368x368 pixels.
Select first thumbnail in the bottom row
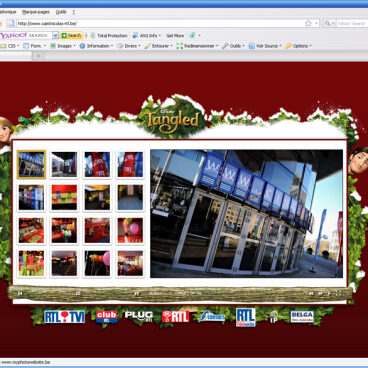point(31,264)
